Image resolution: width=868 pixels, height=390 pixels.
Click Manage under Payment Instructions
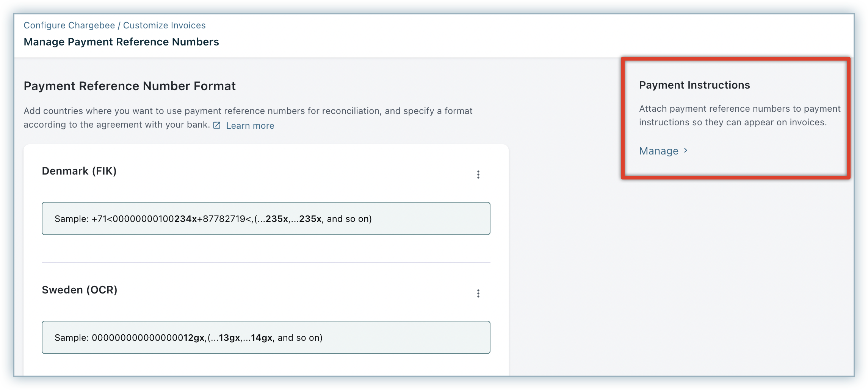click(x=658, y=151)
